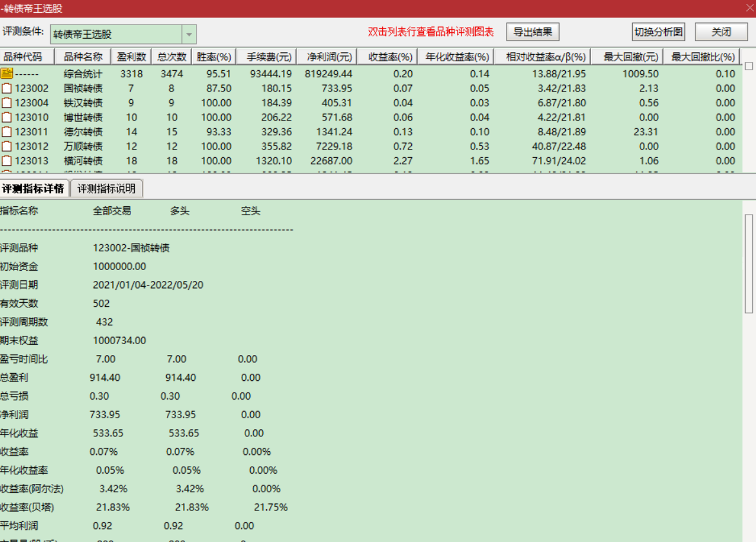The image size is (756, 542).
Task: Click the details panel vertical scrollbar thumb
Action: pos(749,264)
